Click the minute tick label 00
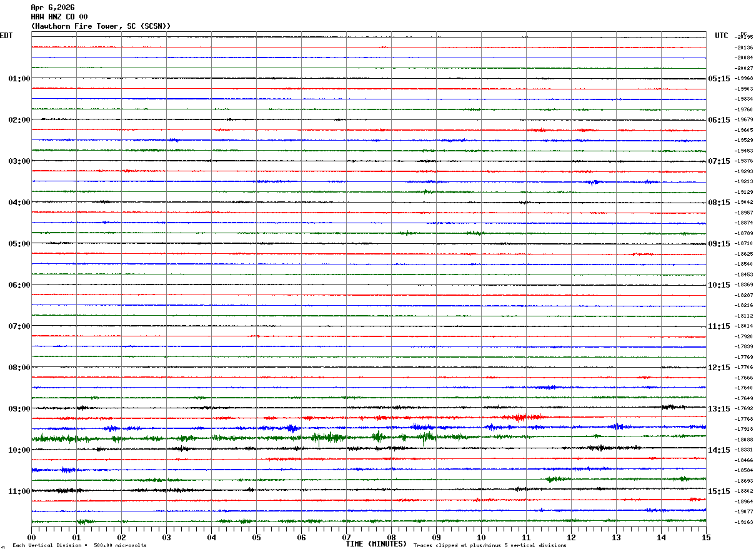This screenshot has width=756, height=554. point(31,537)
